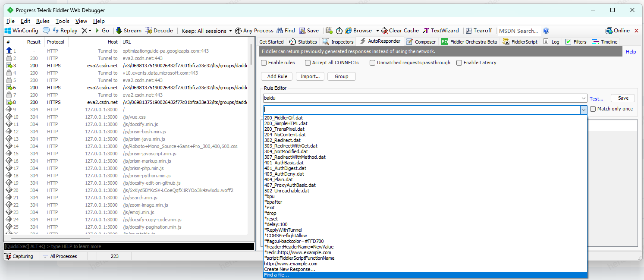Screen dimensions: 644x280
Task: Click the Add Rule button
Action: tap(277, 76)
